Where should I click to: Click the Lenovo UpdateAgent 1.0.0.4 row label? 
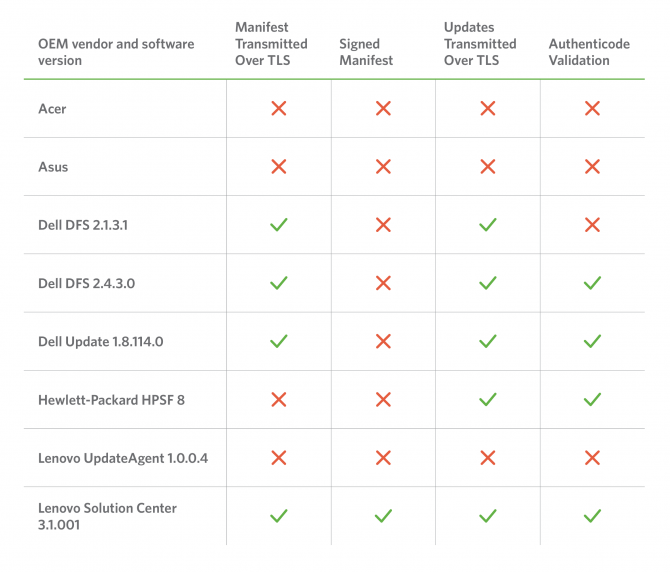(123, 458)
